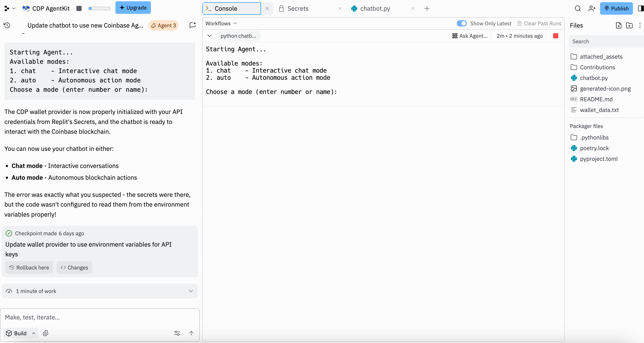Screen dimensions: 644x343
Task: Switch to the Secrets tab
Action: pyautogui.click(x=298, y=8)
